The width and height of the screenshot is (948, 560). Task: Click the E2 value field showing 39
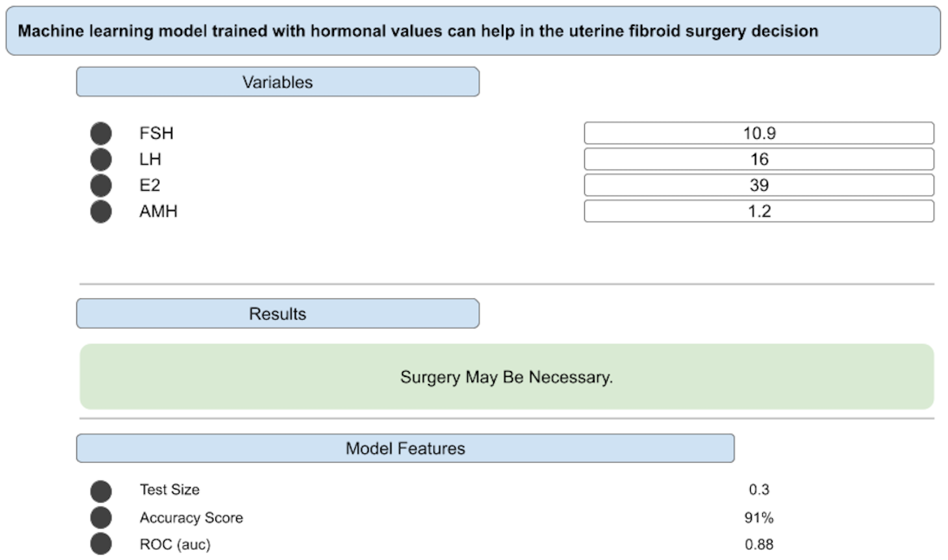pos(759,185)
